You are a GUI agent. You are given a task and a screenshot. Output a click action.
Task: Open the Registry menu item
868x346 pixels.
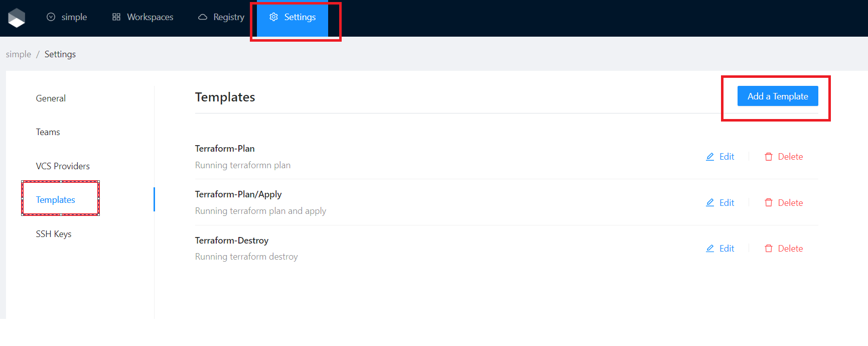click(221, 17)
